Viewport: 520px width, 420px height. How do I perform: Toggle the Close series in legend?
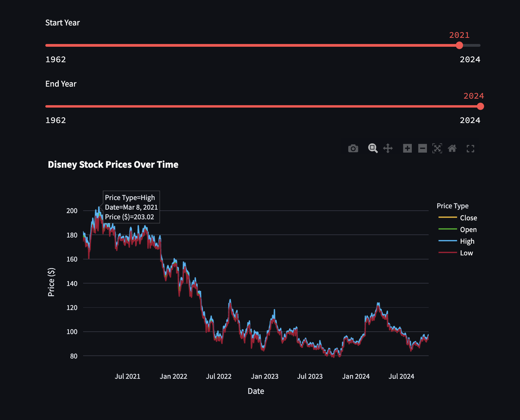pyautogui.click(x=468, y=218)
